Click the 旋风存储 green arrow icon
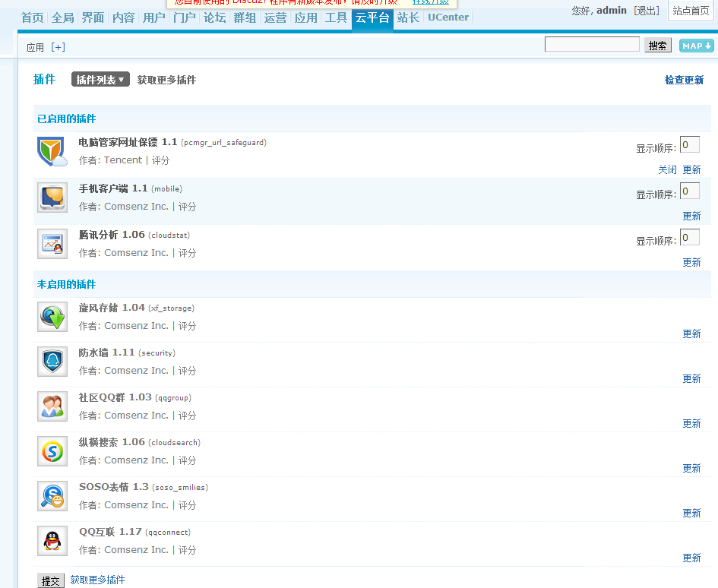The width and height of the screenshot is (718, 588). click(x=52, y=317)
